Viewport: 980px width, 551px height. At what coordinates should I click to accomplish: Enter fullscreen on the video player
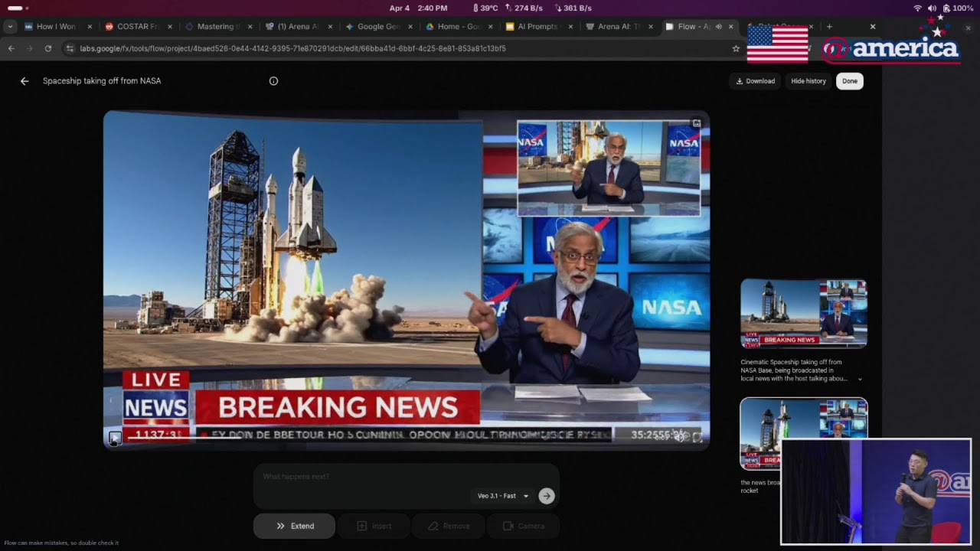(697, 437)
